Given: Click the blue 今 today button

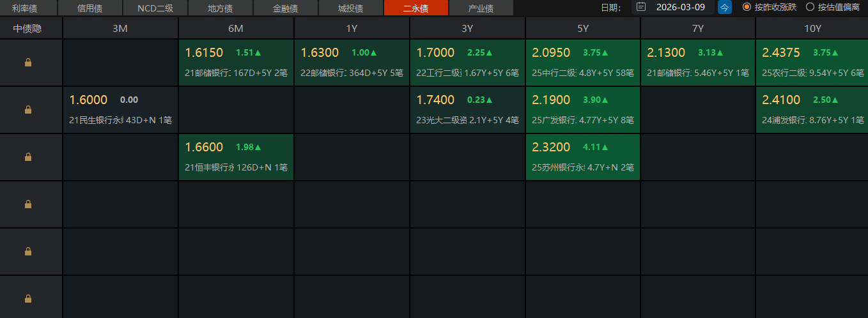Looking at the screenshot, I should (724, 8).
